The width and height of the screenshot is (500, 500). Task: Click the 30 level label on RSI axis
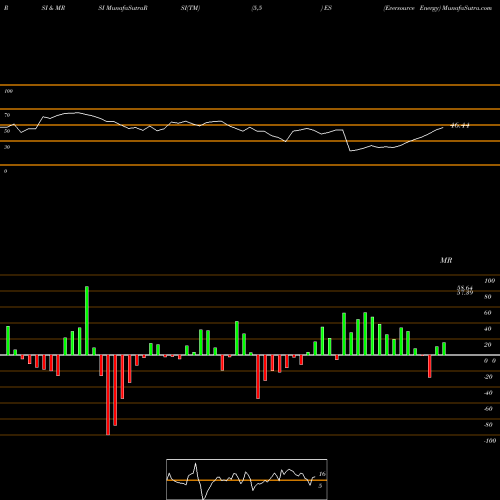(x=7, y=147)
